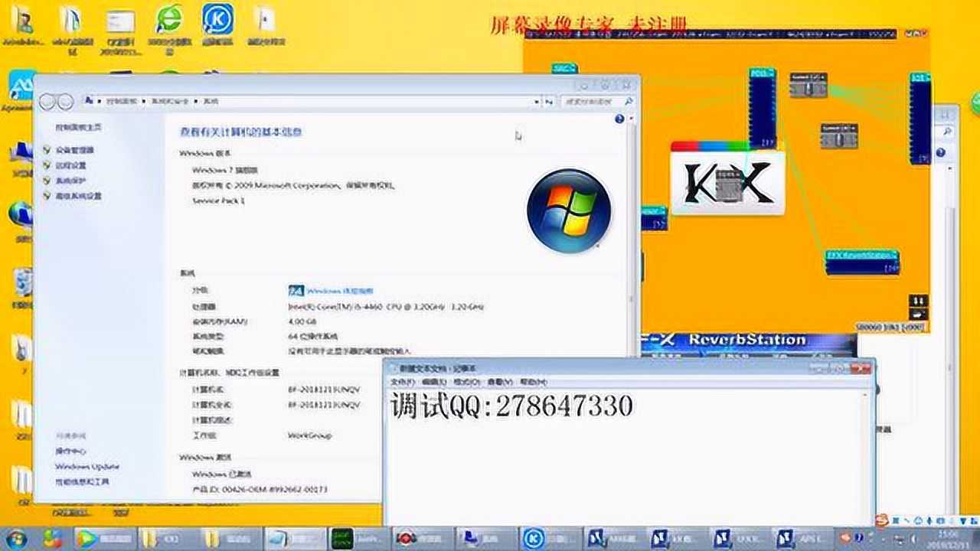Open the blue K player taskbar button
Viewport: 980px width, 551px height.
[550, 538]
